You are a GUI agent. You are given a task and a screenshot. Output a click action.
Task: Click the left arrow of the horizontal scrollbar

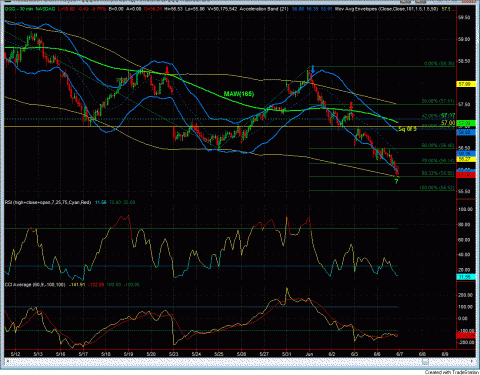pyautogui.click(x=6, y=361)
